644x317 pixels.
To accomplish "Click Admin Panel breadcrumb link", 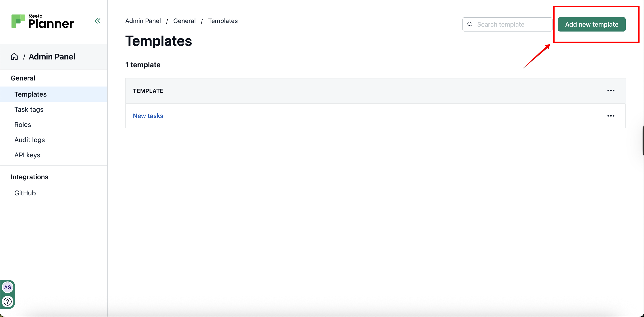I will click(x=143, y=21).
